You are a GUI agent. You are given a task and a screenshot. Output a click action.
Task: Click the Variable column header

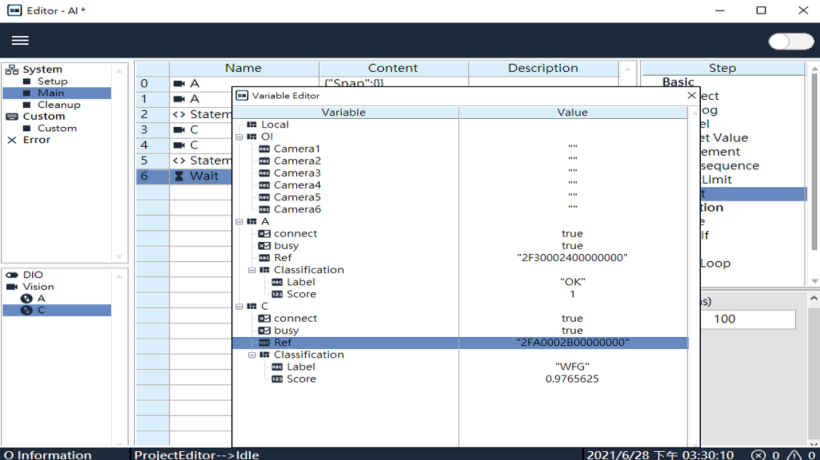point(344,112)
